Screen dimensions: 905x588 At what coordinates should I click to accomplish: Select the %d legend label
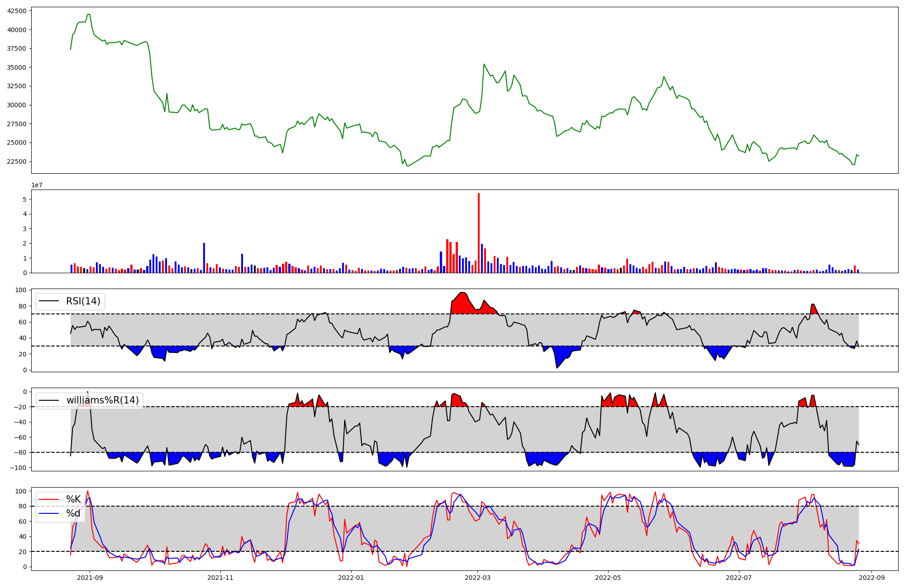coord(73,513)
